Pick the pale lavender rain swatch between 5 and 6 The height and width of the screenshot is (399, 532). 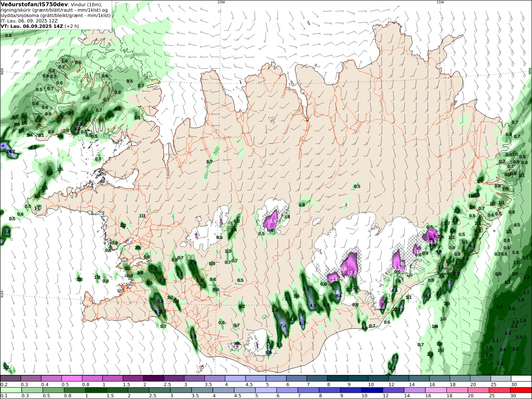coord(267,390)
